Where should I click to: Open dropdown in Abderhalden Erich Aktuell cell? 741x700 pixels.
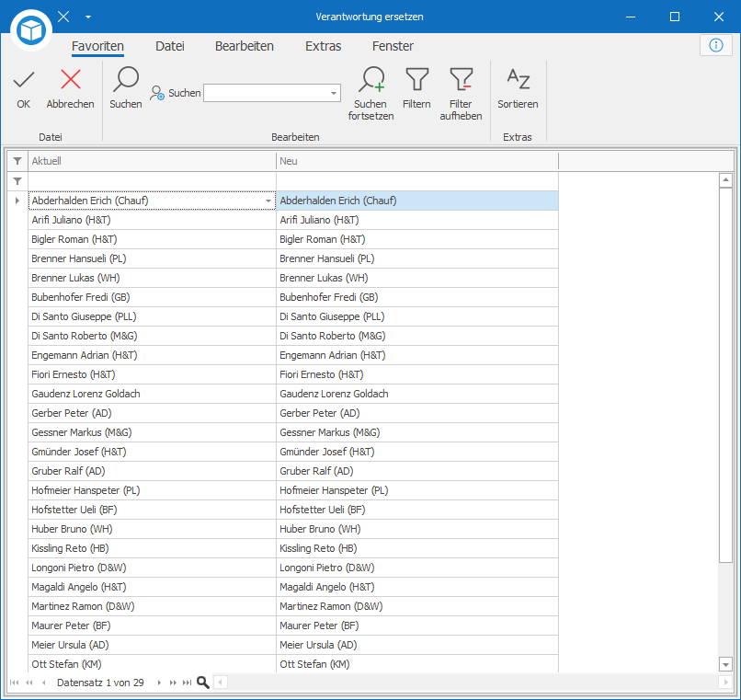(x=268, y=201)
